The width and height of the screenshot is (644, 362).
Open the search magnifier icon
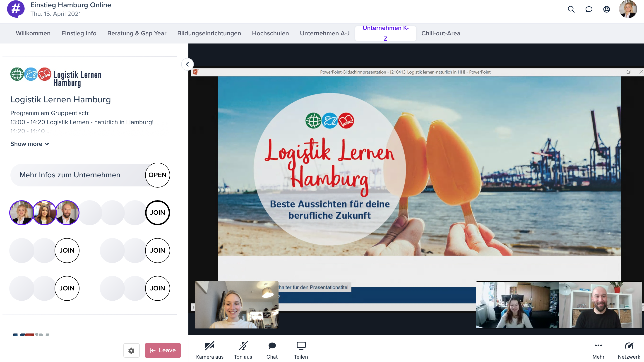click(x=571, y=9)
